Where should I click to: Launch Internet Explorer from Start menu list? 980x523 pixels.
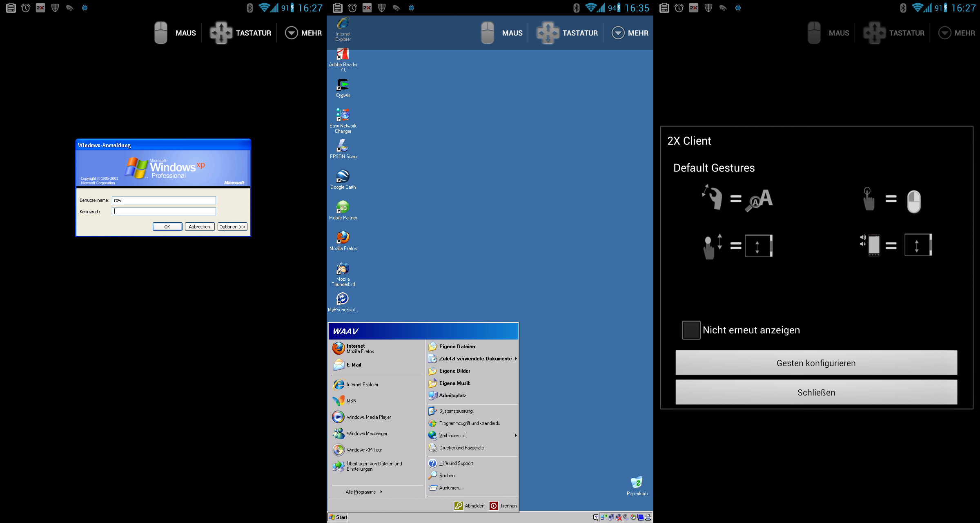[x=376, y=384]
